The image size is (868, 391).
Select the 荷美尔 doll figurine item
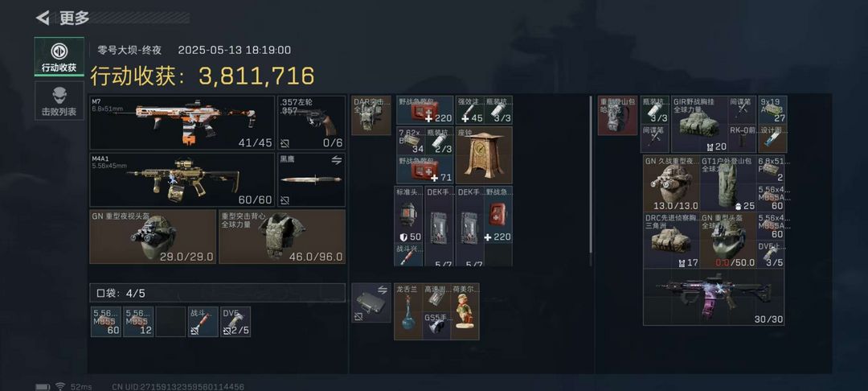coord(465,311)
